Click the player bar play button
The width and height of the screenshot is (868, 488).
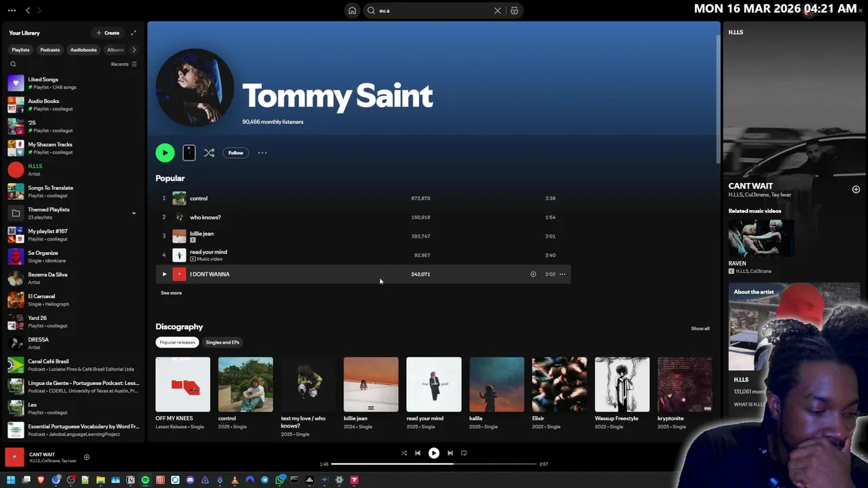(x=434, y=453)
